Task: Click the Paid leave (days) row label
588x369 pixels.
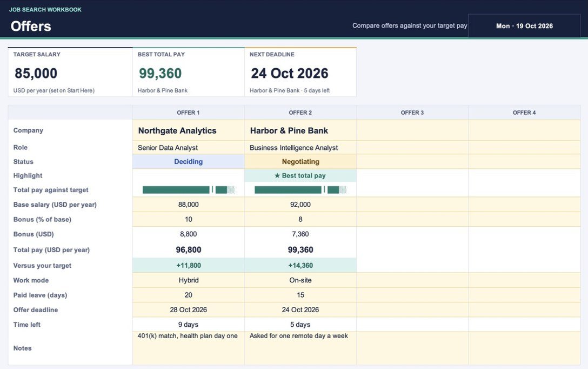Action: pyautogui.click(x=40, y=295)
